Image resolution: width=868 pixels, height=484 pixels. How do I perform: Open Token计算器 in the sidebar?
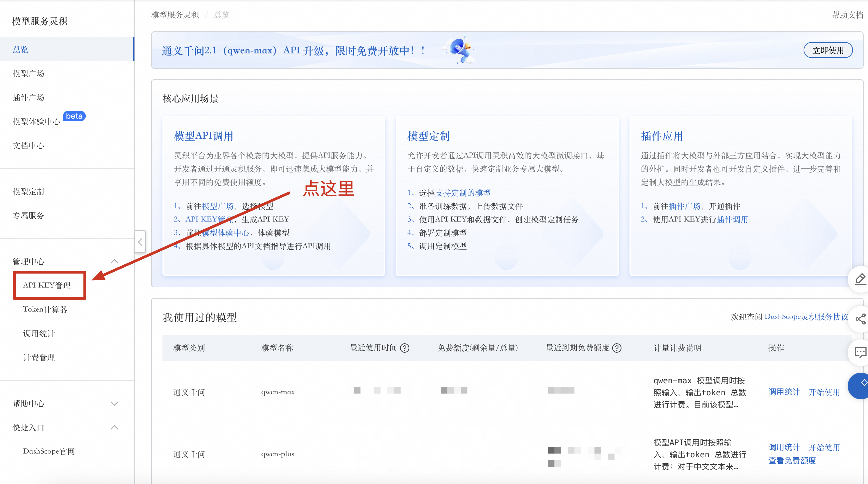(x=45, y=309)
